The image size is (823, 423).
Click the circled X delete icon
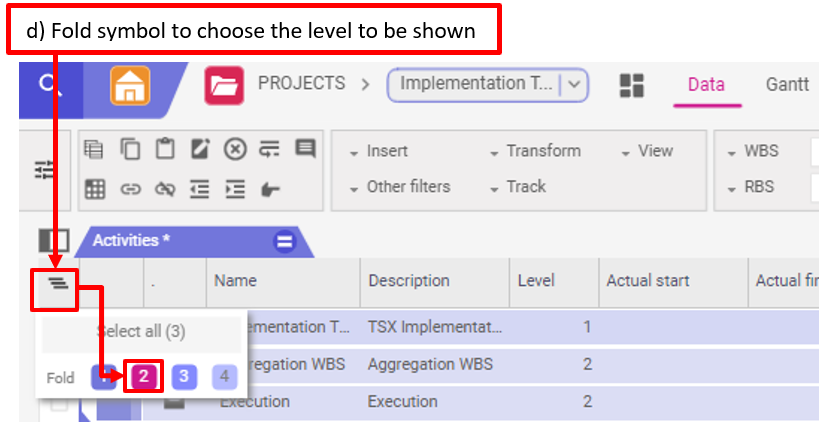[x=235, y=150]
